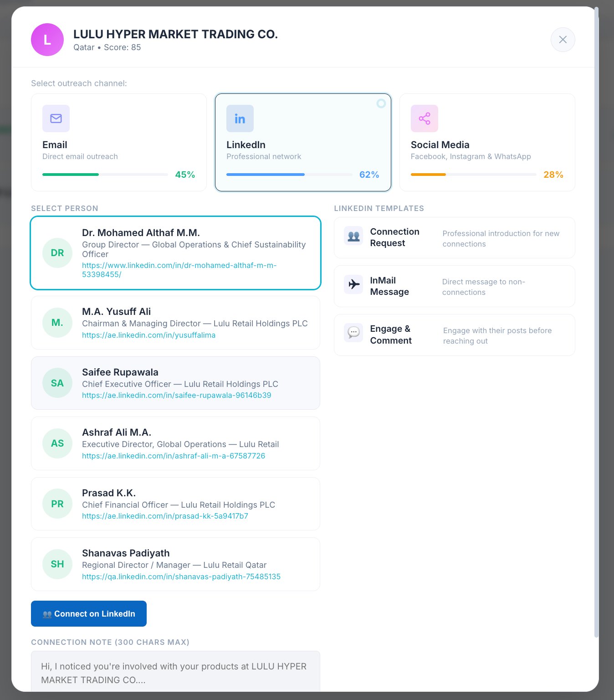Click the 'Qatar • Score: 85' subtitle
This screenshot has height=700, width=614.
107,47
